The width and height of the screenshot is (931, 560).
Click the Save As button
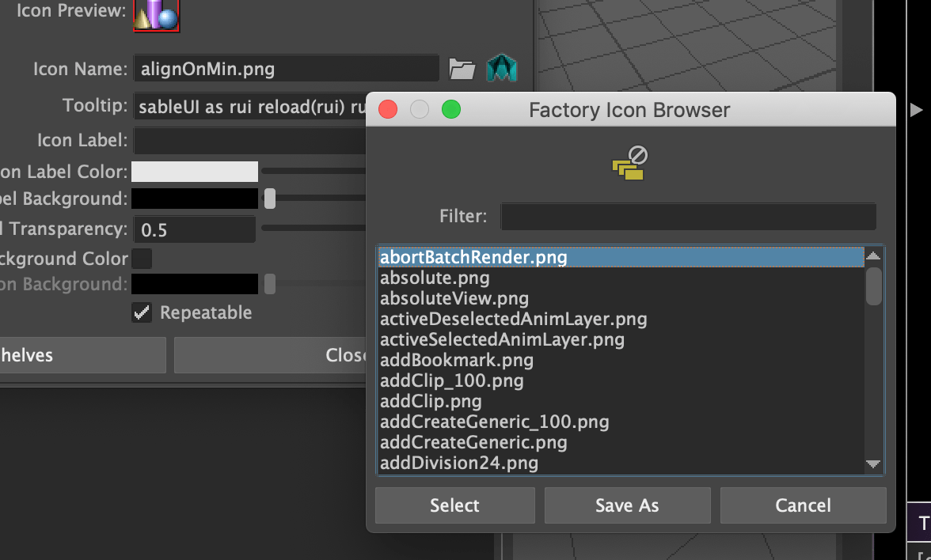627,505
